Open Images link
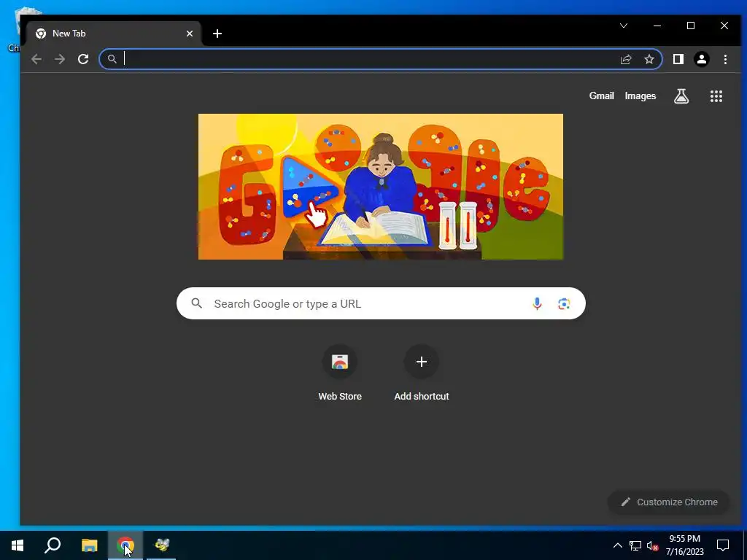 click(640, 96)
